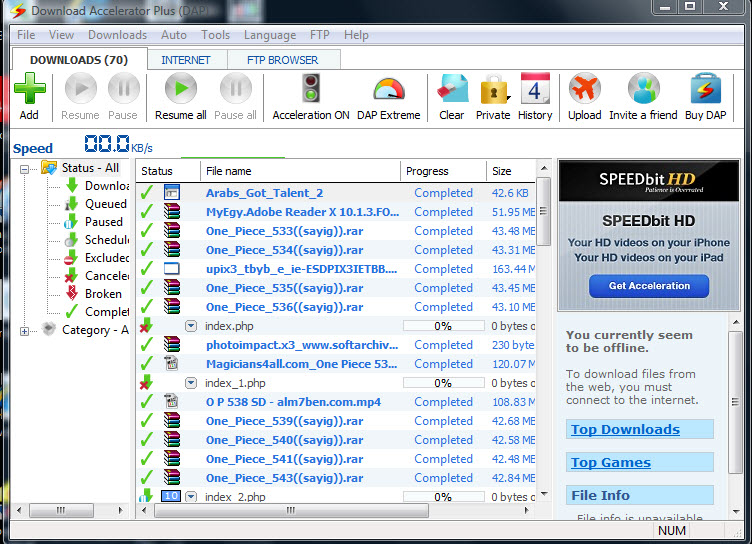Viewport: 752px width, 544px height.
Task: Switch to the FTP BROWSER tab
Action: click(282, 60)
